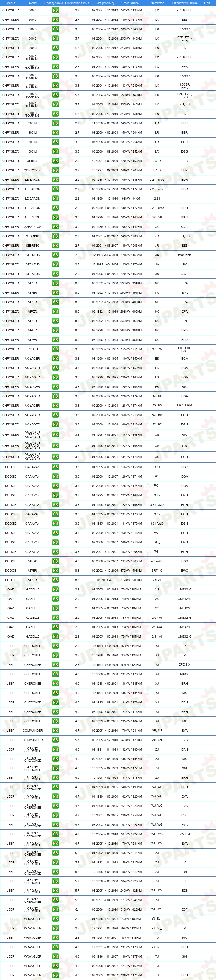Click fuel icon for Viper EPT 335kW row
Viewport: 216px width, 980px height.
pos(56,321)
